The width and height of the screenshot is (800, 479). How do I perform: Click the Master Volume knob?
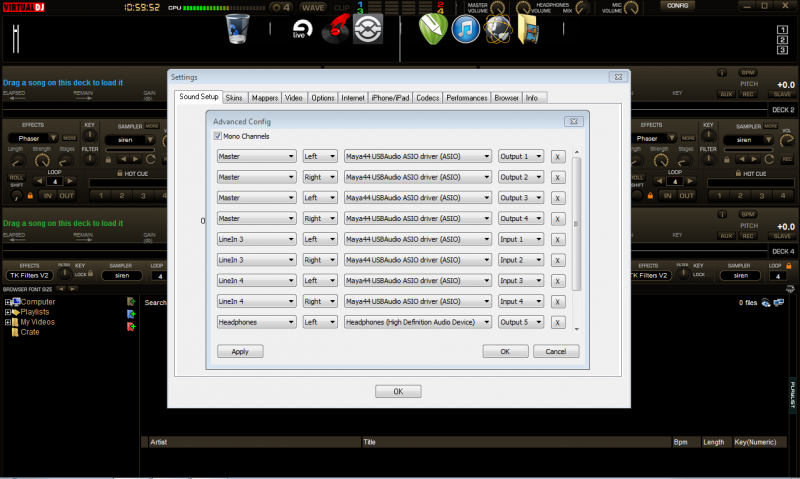497,8
